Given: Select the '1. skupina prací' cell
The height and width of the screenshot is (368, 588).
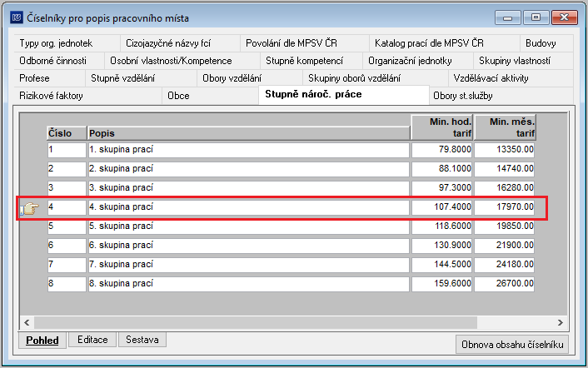Looking at the screenshot, I should (249, 150).
